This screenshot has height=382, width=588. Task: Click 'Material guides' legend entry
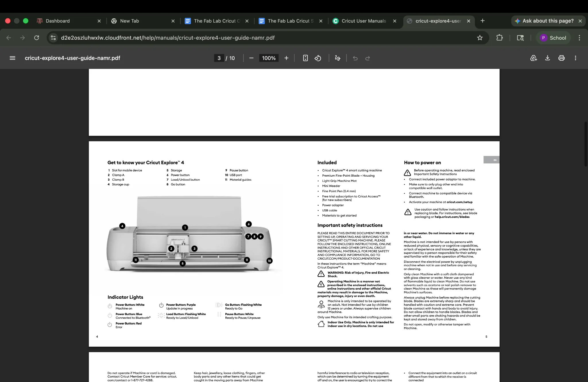(240, 180)
